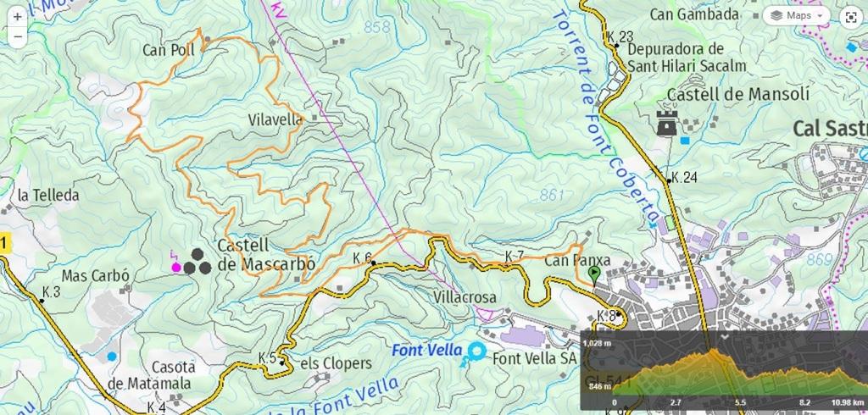Click the 2.7 km point on profile axis
Screen dimensions: 868x415
pyautogui.click(x=676, y=402)
